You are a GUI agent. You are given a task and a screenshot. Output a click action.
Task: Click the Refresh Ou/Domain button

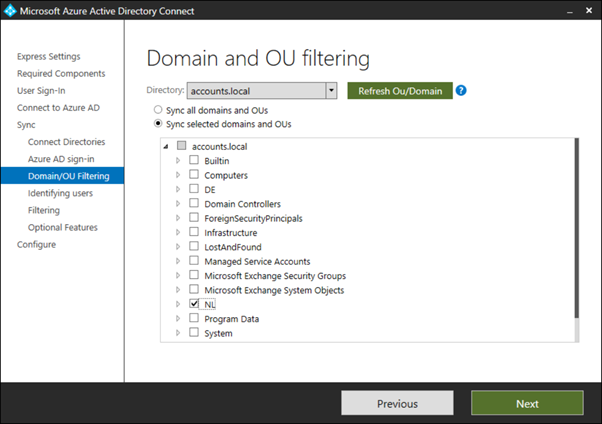(400, 91)
